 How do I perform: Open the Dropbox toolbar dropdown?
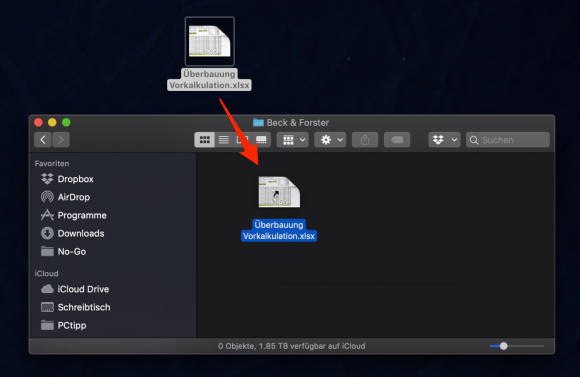click(x=444, y=140)
